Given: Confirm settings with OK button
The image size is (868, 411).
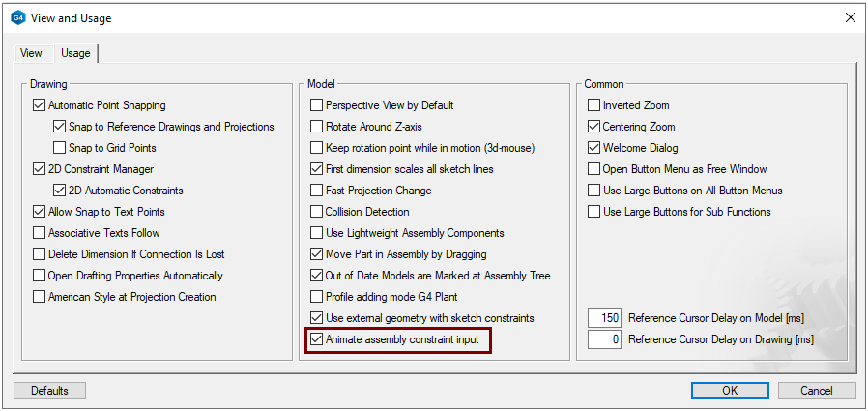Looking at the screenshot, I should click(730, 391).
